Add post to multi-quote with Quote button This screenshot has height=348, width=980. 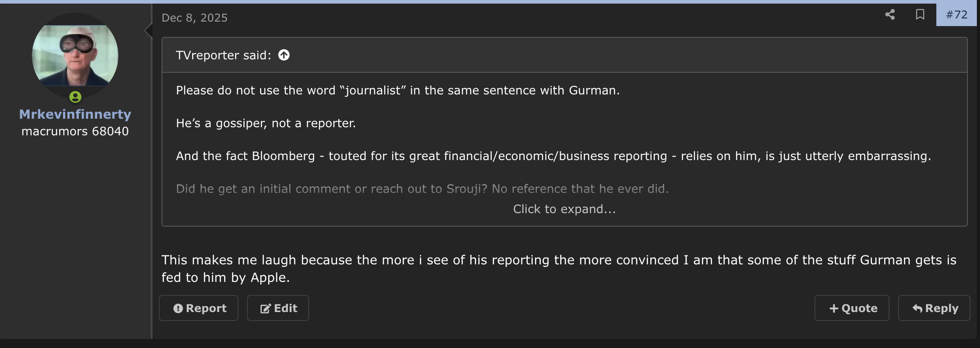tap(852, 308)
